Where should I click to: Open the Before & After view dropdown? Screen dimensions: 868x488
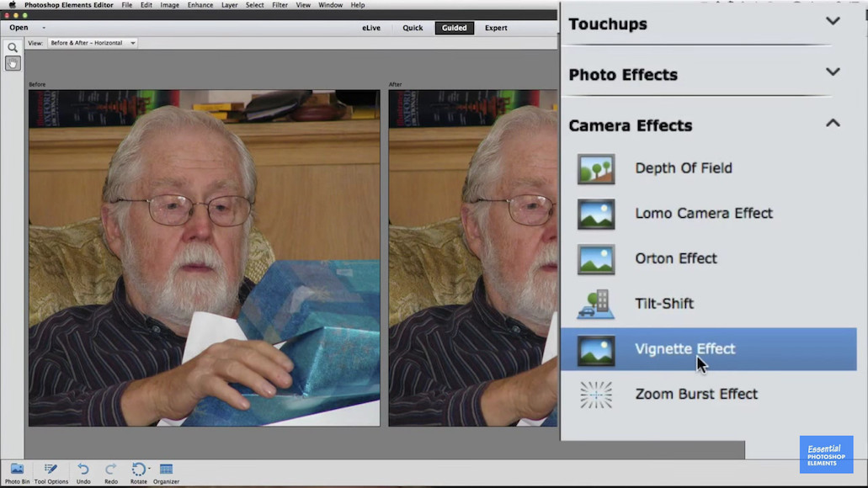[92, 43]
